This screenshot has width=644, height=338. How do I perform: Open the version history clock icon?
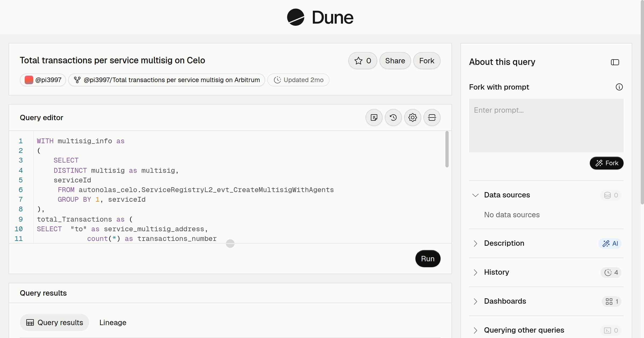(x=393, y=117)
